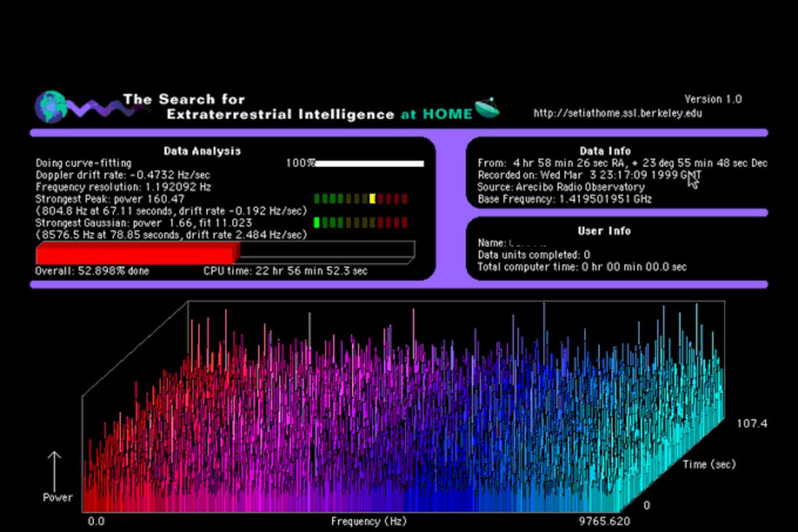The image size is (798, 532).
Task: Click the Strongest Peak power indicator strip
Action: click(x=360, y=198)
